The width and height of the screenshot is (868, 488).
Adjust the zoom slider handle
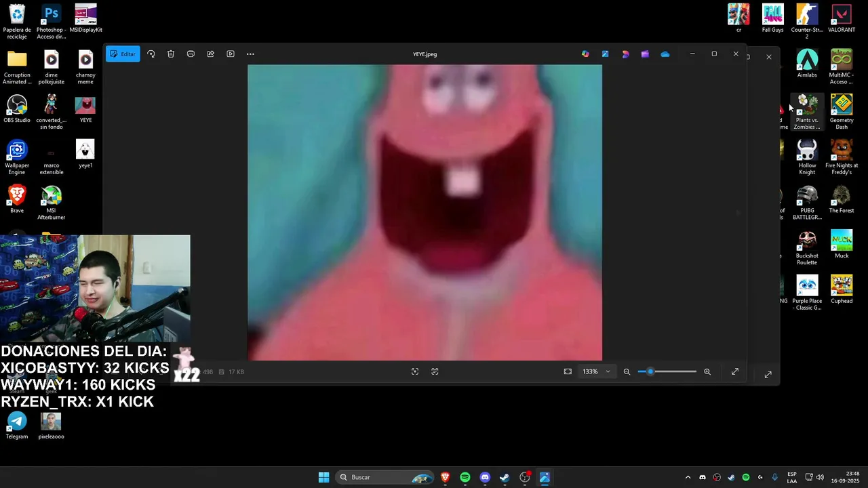tap(650, 371)
